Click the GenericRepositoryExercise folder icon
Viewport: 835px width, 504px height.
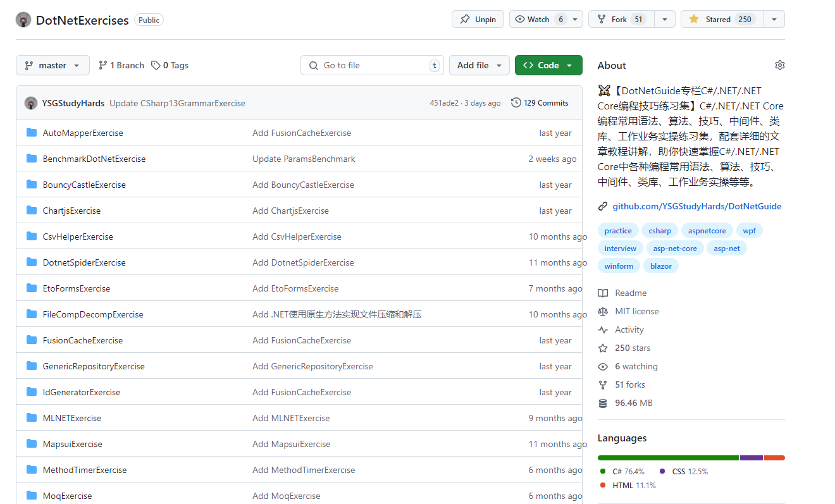(x=32, y=366)
